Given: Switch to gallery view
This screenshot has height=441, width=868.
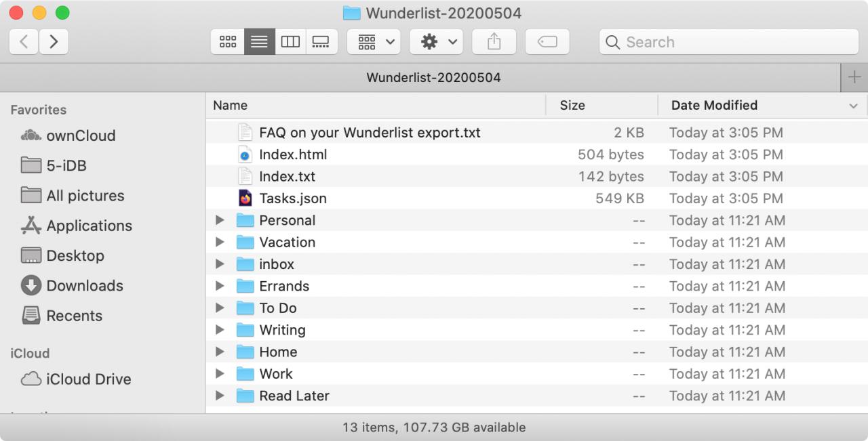Looking at the screenshot, I should coord(321,42).
